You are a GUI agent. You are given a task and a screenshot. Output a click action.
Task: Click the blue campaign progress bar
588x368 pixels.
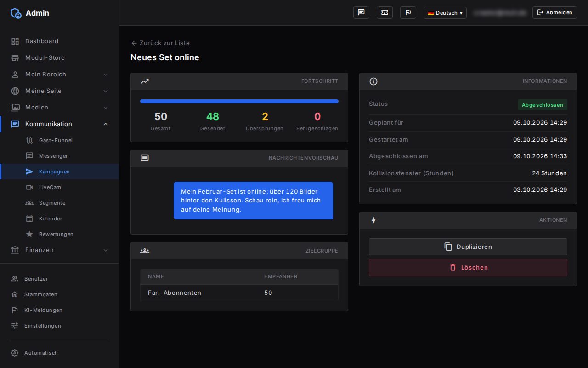click(239, 101)
